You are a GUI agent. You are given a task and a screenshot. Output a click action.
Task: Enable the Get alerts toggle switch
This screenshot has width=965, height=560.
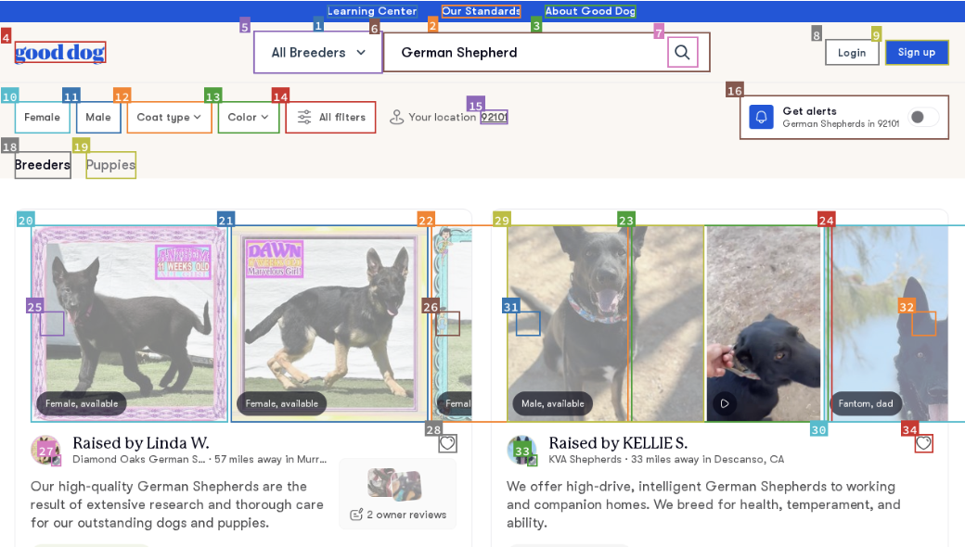pos(922,119)
